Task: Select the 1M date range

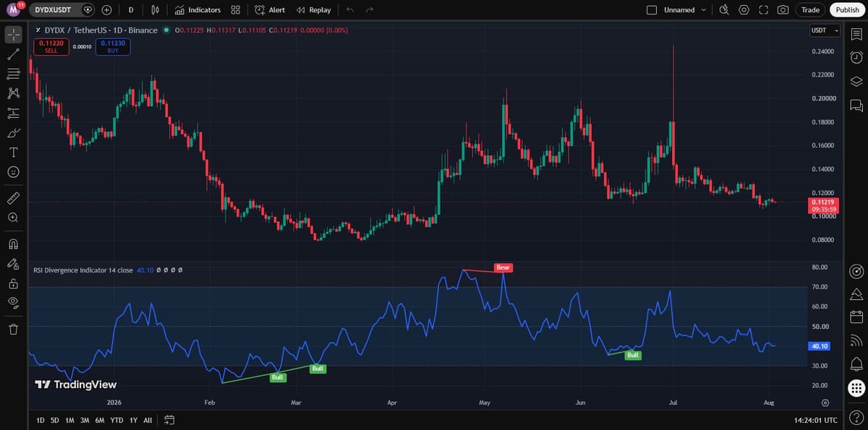Action: (69, 420)
